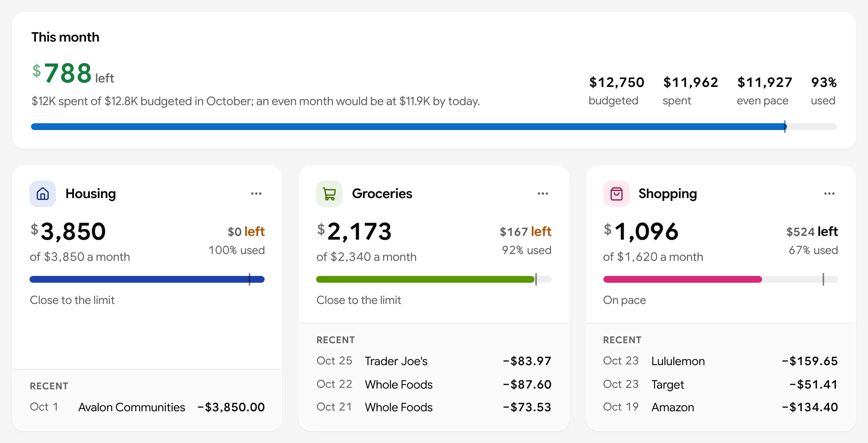Select the Lululemon transaction
Viewport: 868px width, 443px height.
(721, 361)
